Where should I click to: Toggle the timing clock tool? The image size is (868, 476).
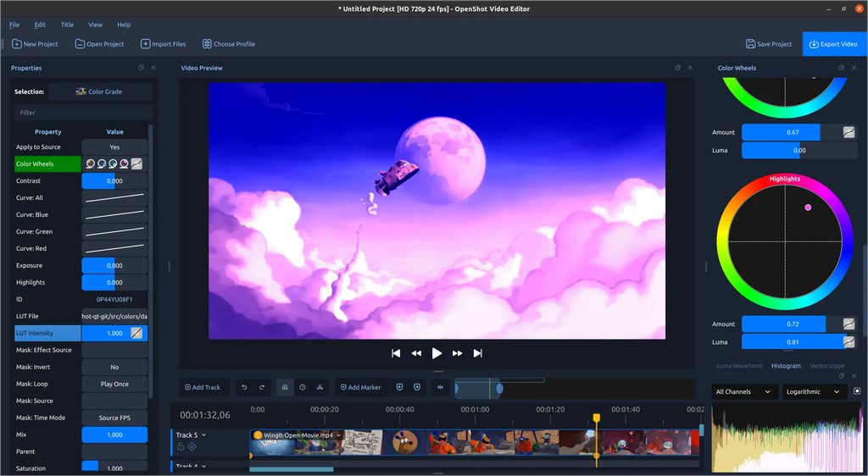tap(303, 388)
